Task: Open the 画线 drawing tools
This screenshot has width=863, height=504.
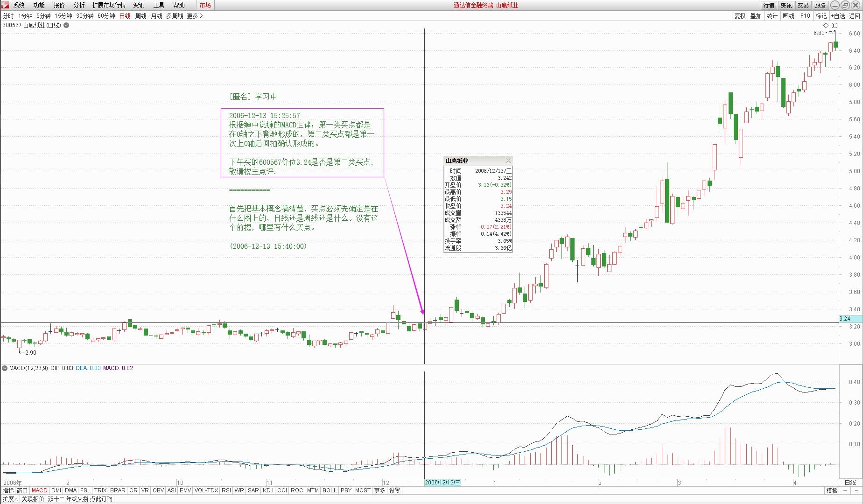Action: tap(788, 15)
